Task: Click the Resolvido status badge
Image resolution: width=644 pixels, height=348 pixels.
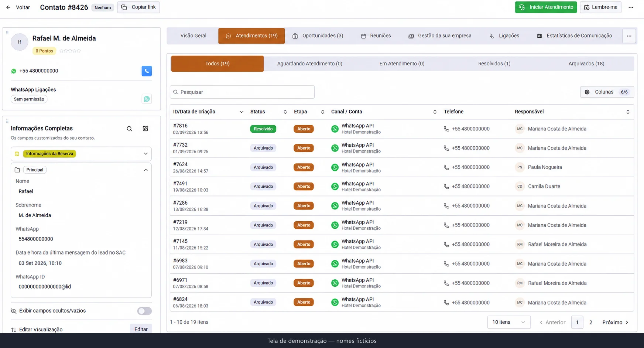Action: coord(263,129)
